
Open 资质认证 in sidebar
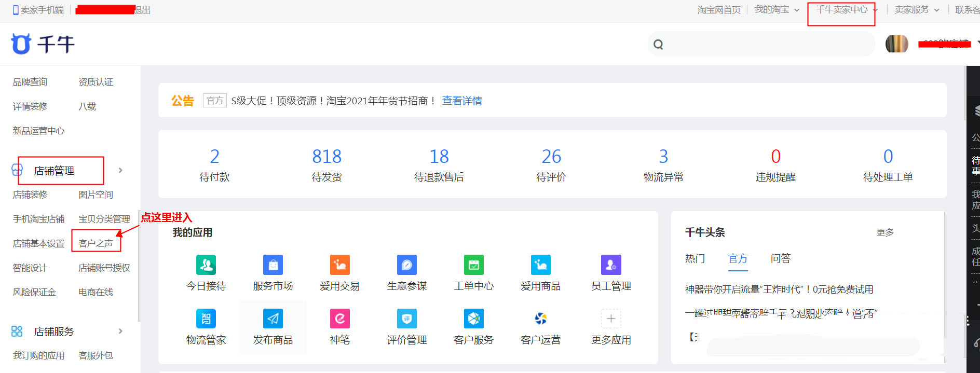[x=96, y=82]
